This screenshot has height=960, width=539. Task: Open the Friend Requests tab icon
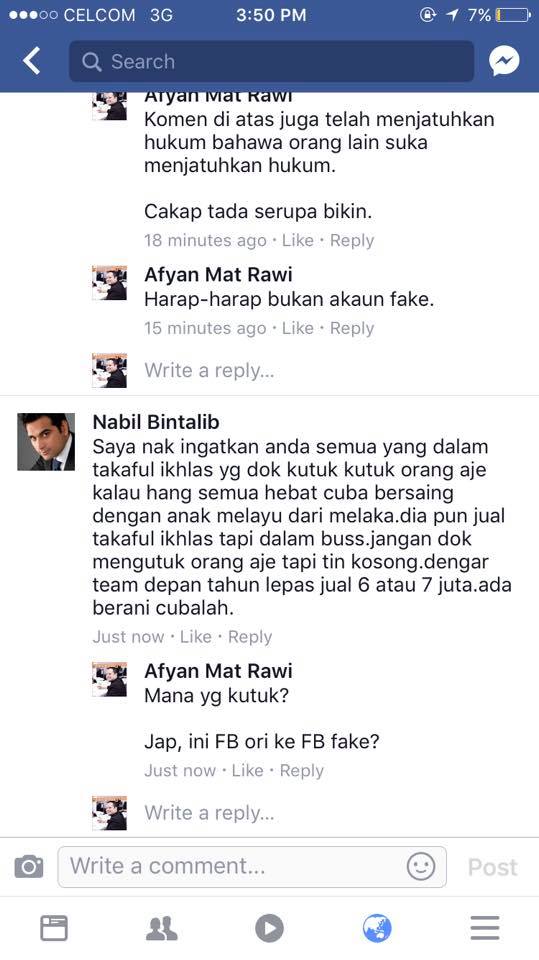pyautogui.click(x=162, y=928)
